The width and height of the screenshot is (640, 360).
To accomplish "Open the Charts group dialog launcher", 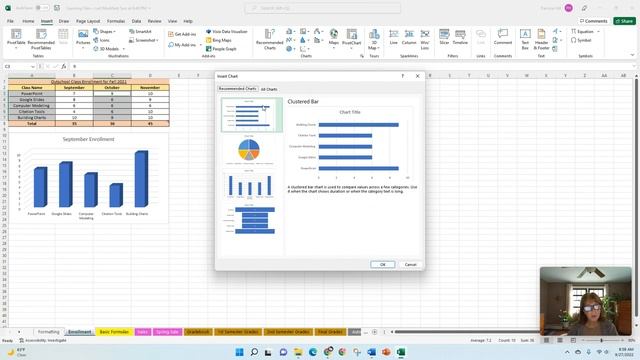I will tap(362, 56).
